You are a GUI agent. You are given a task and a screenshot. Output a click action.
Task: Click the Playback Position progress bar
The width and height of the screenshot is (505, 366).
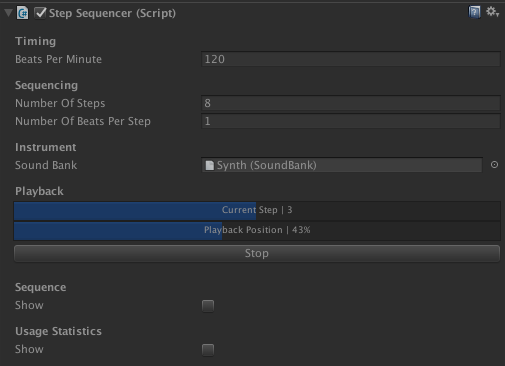(257, 231)
